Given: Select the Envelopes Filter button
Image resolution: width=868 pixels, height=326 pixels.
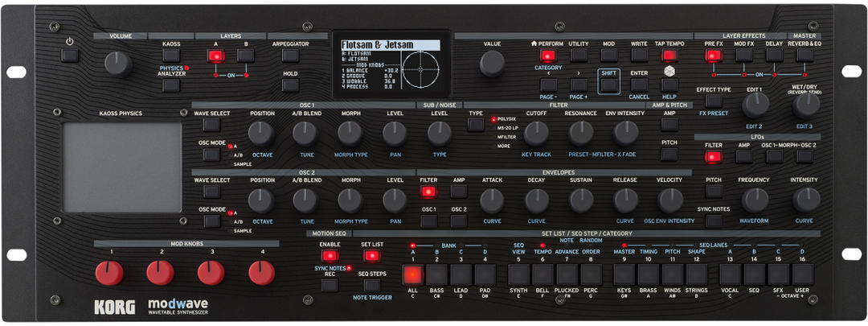Looking at the screenshot, I should click(428, 192).
